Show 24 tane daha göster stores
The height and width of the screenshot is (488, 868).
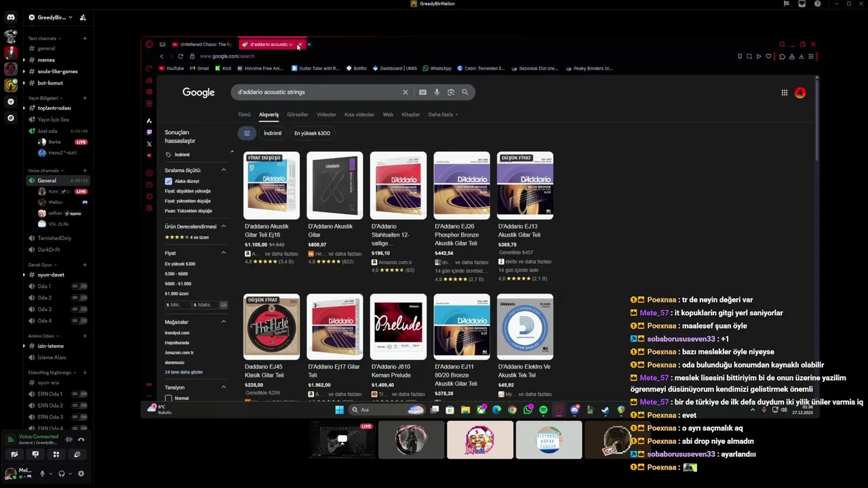(184, 372)
